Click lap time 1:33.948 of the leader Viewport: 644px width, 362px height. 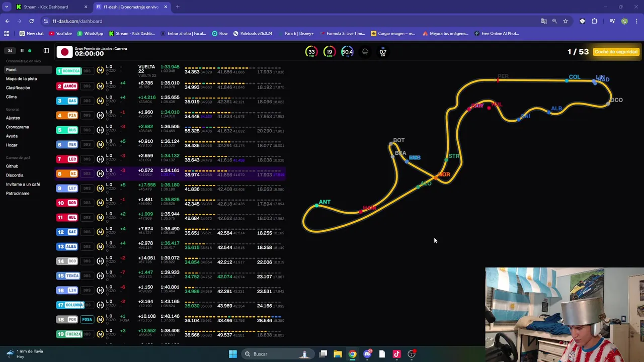[x=170, y=67]
